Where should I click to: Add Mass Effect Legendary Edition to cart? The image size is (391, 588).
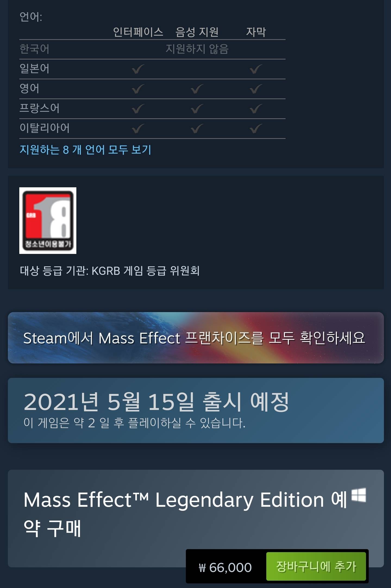(x=316, y=567)
